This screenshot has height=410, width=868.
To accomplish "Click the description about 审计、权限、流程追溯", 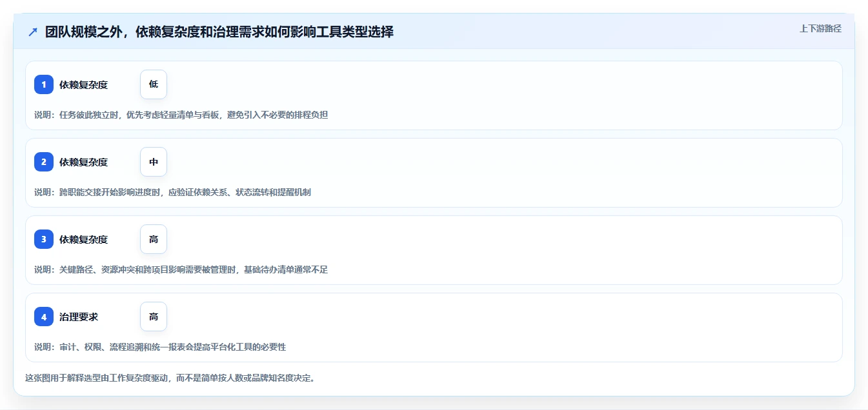I will click(x=160, y=347).
